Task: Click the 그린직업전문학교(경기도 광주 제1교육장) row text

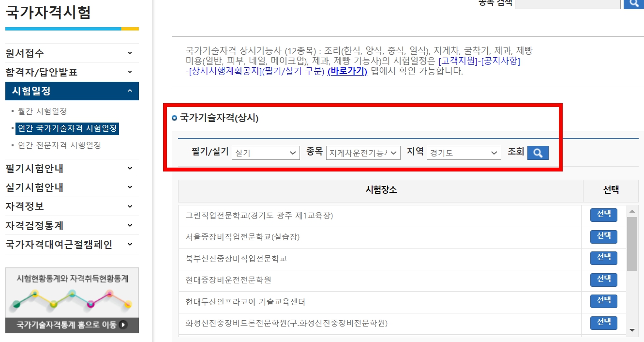Action: [259, 216]
